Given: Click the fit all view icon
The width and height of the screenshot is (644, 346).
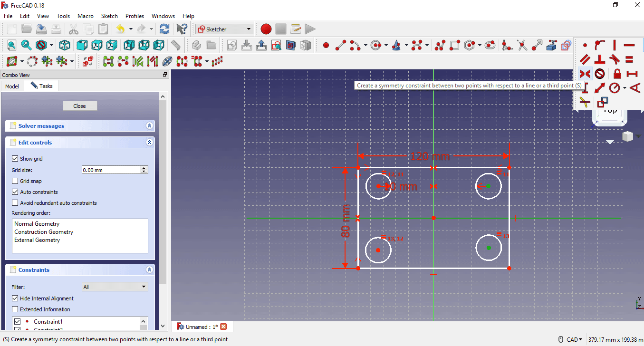Looking at the screenshot, I should tap(12, 45).
